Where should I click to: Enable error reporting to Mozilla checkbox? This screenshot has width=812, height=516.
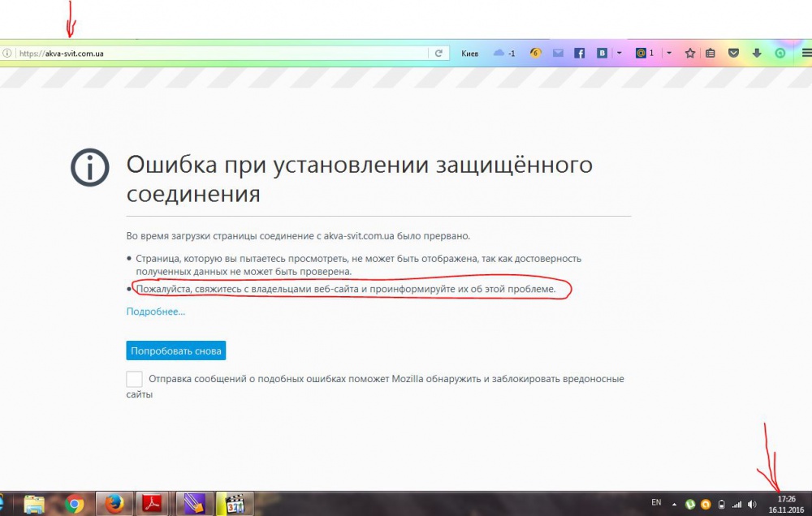click(x=135, y=379)
